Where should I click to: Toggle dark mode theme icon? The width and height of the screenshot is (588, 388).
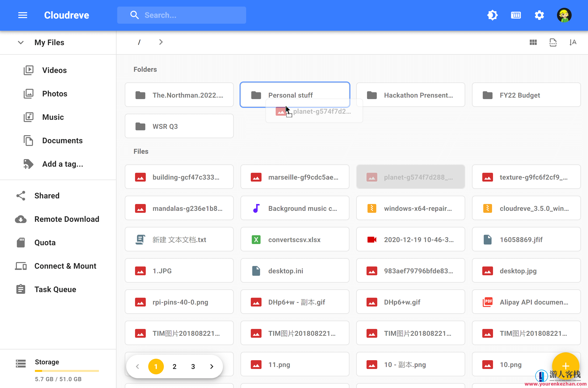pos(492,15)
